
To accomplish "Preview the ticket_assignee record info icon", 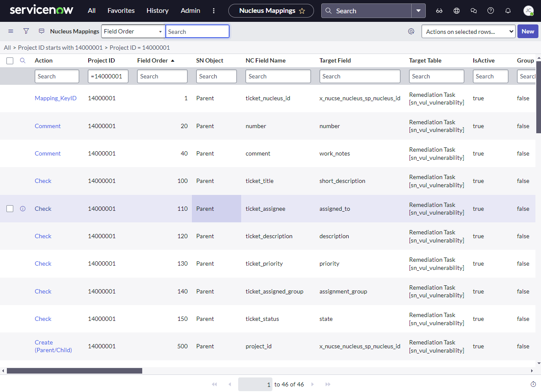I will tap(23, 209).
